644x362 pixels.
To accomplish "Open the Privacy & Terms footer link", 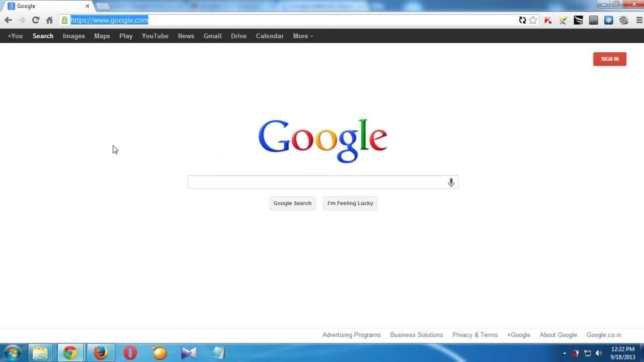I will tap(475, 335).
